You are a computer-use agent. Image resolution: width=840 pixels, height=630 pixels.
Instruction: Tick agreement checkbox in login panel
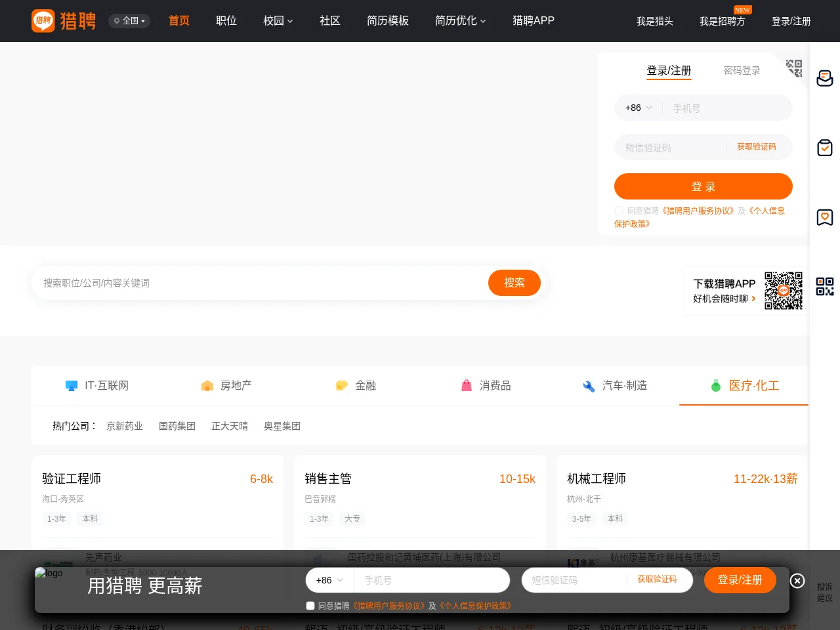619,211
